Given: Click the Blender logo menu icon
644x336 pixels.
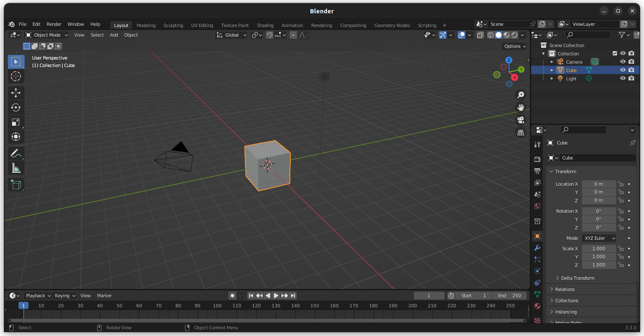Looking at the screenshot, I should point(11,24).
